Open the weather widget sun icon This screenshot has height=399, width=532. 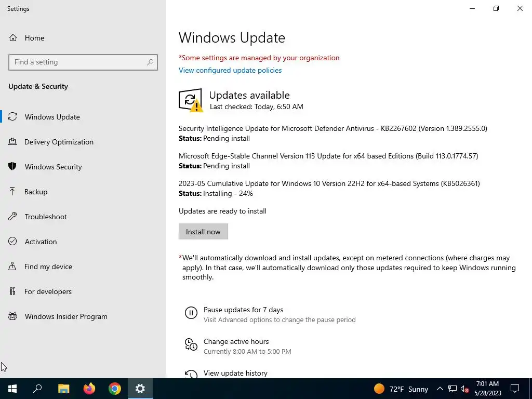(x=379, y=389)
